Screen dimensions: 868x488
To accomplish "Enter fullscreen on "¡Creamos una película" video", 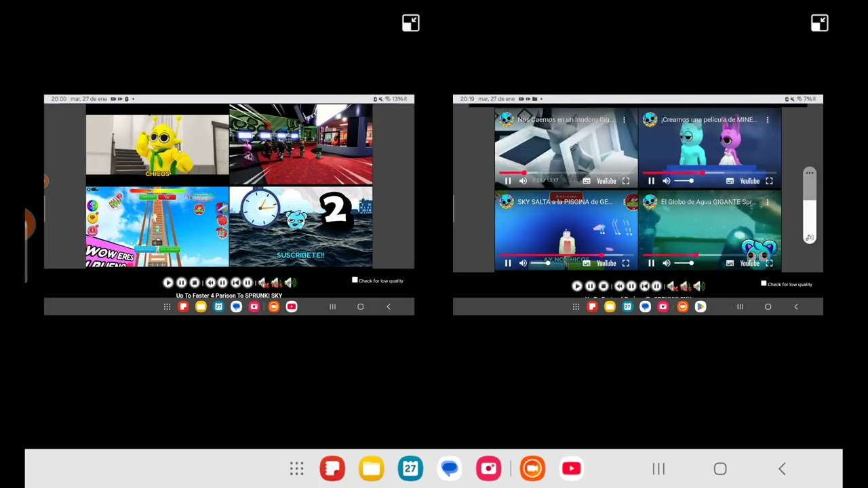I will pyautogui.click(x=769, y=181).
